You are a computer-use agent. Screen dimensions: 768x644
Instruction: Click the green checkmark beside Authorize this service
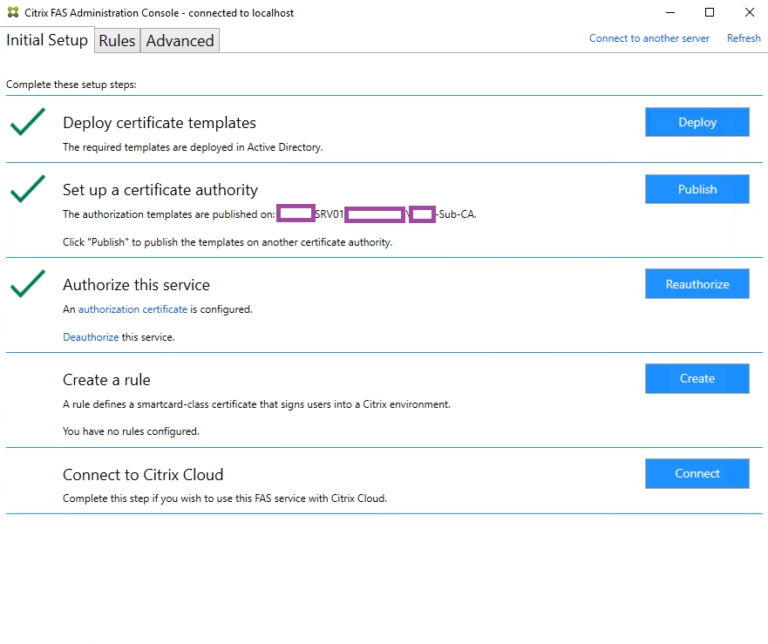[28, 284]
